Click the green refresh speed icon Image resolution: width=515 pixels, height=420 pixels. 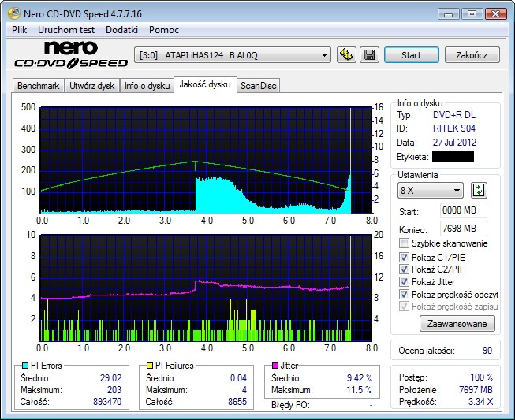(479, 191)
